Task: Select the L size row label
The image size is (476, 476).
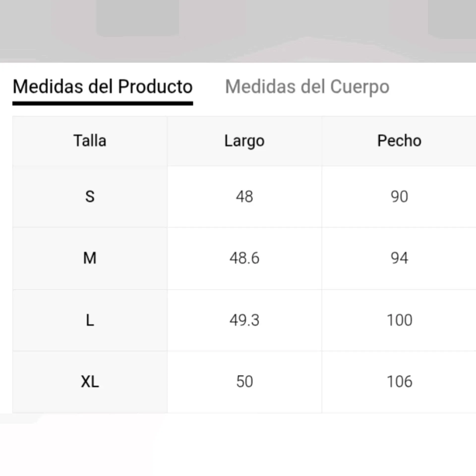Action: 90,320
